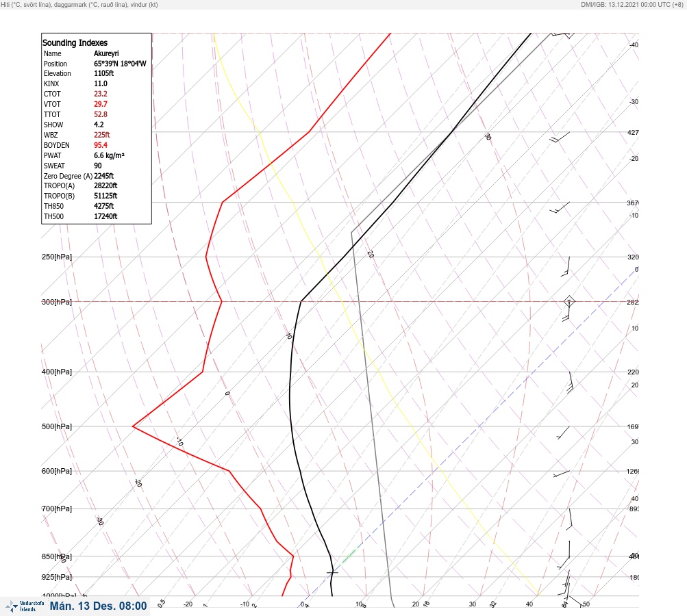
Task: Click the SWEAT value '90'
Action: point(98,166)
